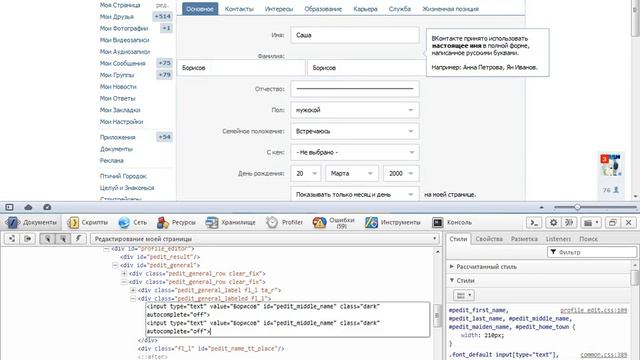Switch to the Свойства tab
Viewport: 640px width, 360px height.
point(489,239)
